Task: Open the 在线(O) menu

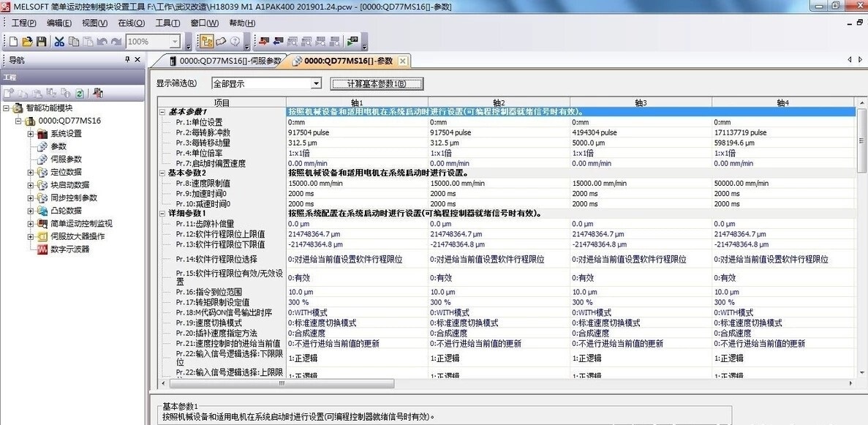Action: [x=131, y=23]
